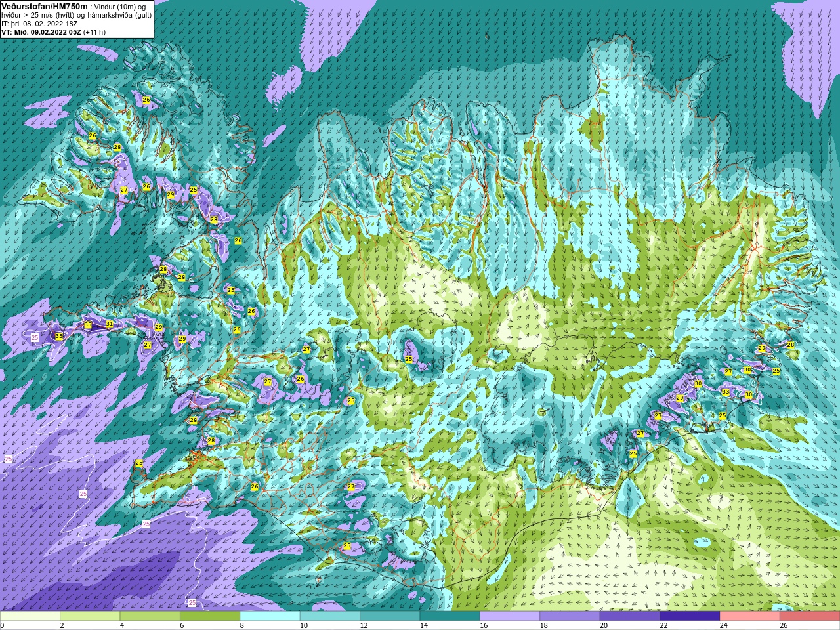Select the "Vindur (10m) og" description text
Screen dimensions: 840x630
pos(120,7)
